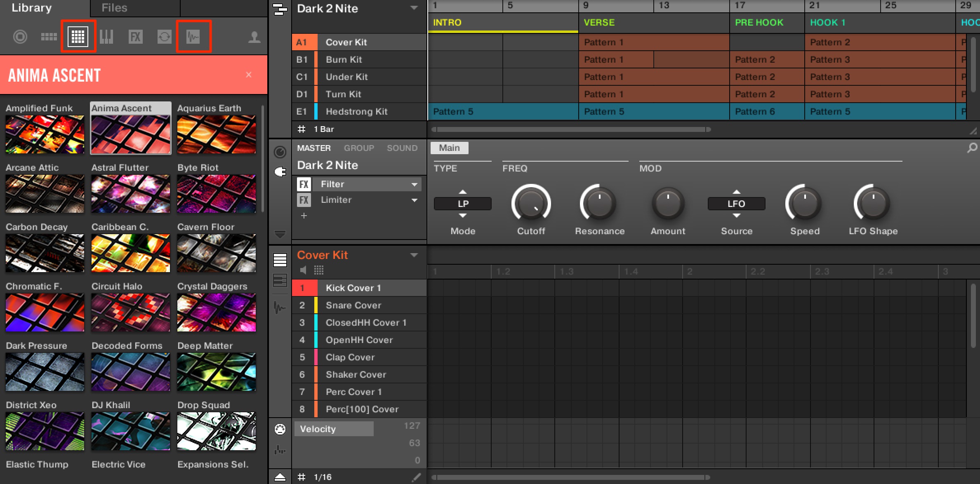Switch to user content icon

pyautogui.click(x=254, y=37)
